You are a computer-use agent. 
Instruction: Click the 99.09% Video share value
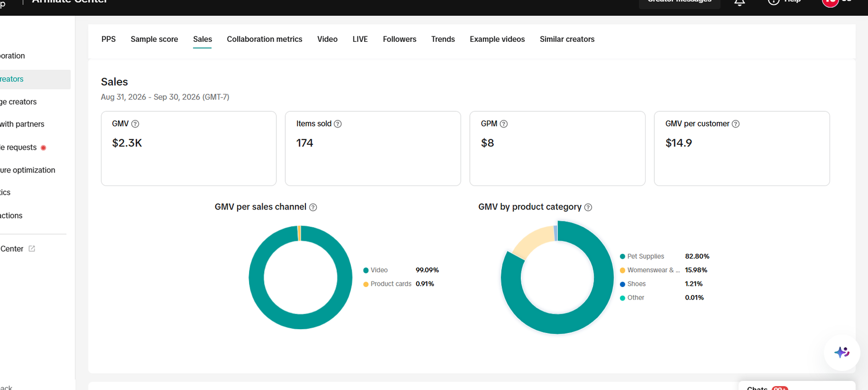[x=427, y=270]
